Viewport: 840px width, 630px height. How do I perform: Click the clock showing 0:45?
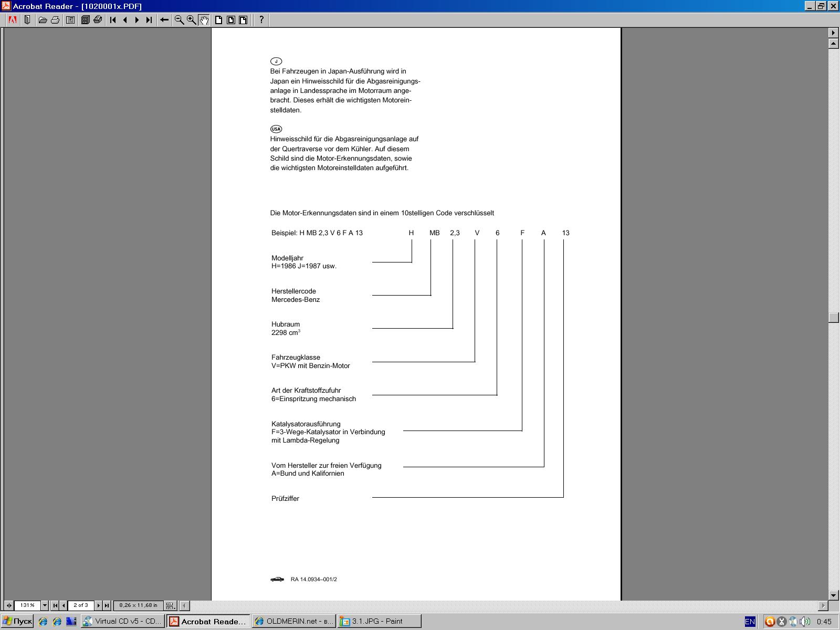pyautogui.click(x=824, y=622)
